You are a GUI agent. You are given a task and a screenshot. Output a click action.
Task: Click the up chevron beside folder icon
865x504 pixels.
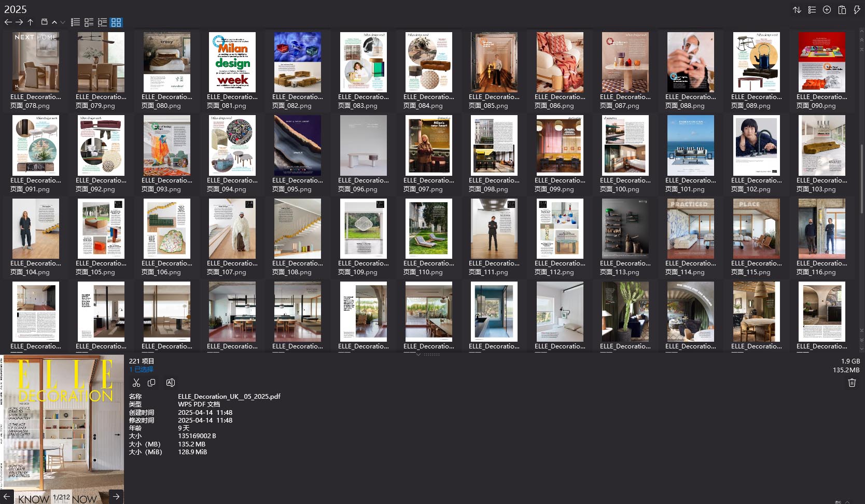(x=54, y=22)
